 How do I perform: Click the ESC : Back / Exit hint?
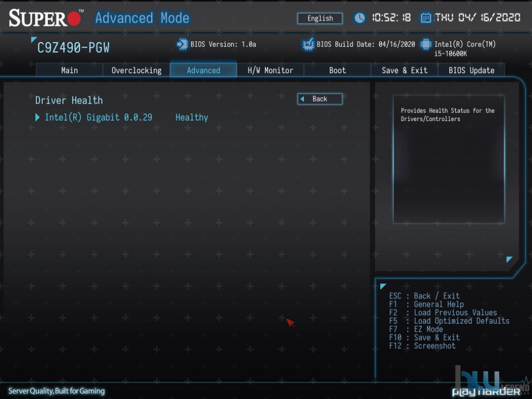tap(425, 296)
